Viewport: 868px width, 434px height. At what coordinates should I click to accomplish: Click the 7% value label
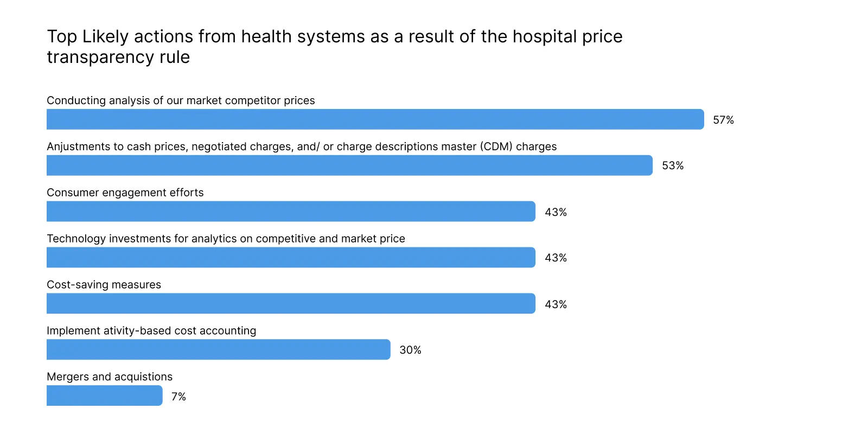point(178,397)
